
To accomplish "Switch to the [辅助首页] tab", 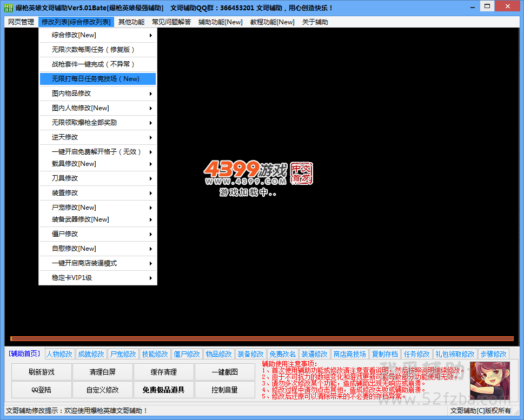I will (24, 354).
